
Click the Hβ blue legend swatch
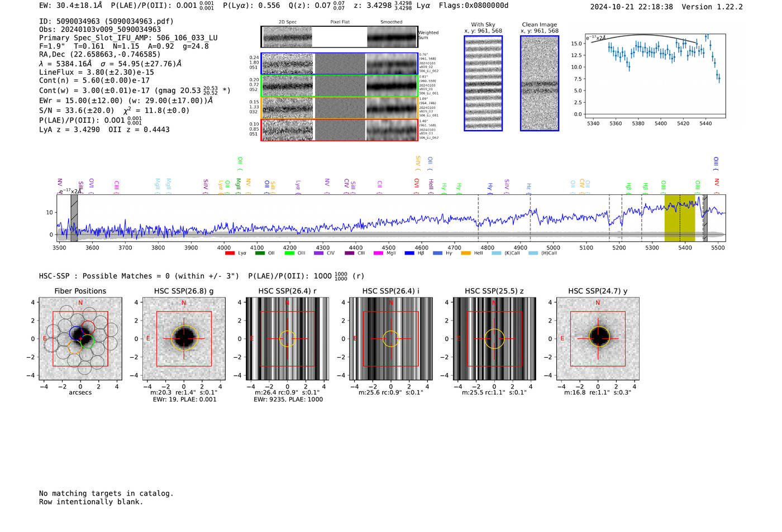click(x=409, y=253)
